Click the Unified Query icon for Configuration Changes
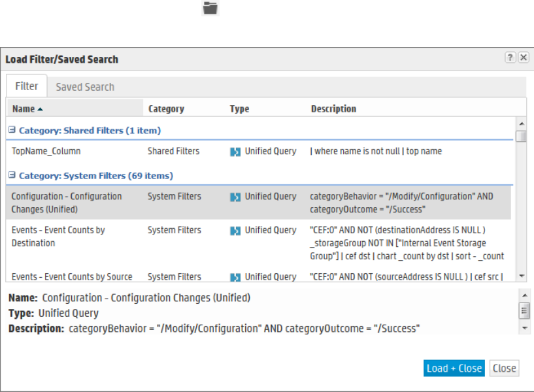 (235, 197)
